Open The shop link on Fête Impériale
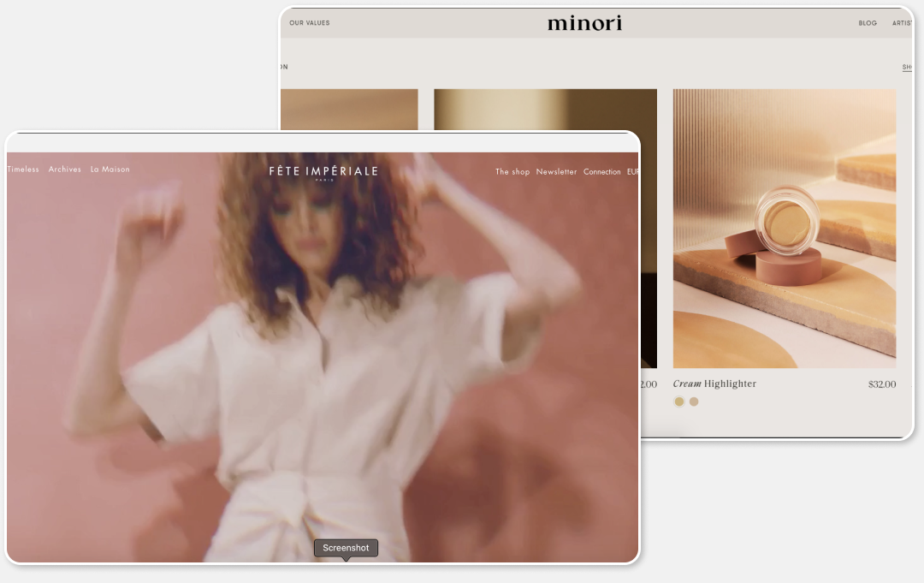 click(512, 171)
